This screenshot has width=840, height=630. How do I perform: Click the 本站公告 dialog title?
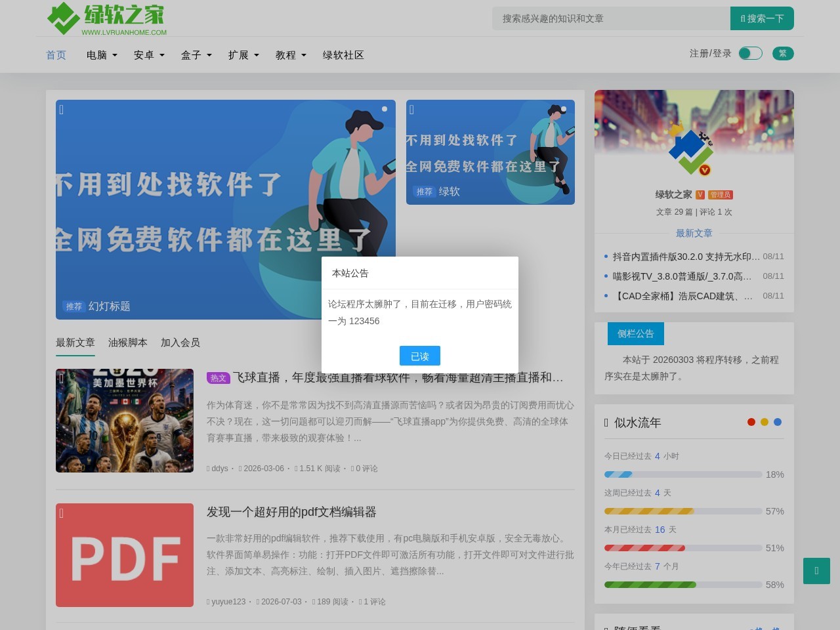point(350,273)
